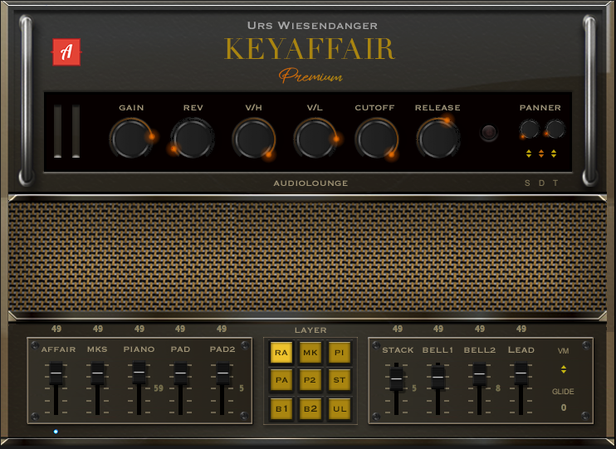The width and height of the screenshot is (616, 449).
Task: Click the D letter button
Action: 541,183
